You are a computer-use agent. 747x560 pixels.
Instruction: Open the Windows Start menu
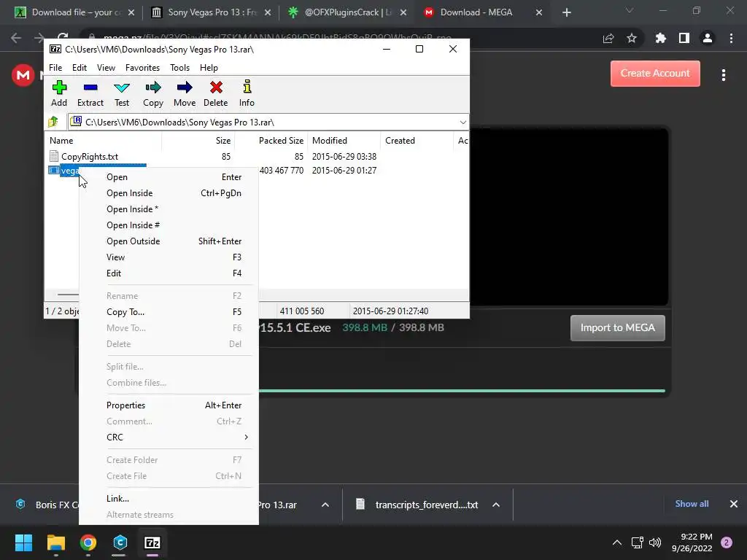(x=23, y=542)
